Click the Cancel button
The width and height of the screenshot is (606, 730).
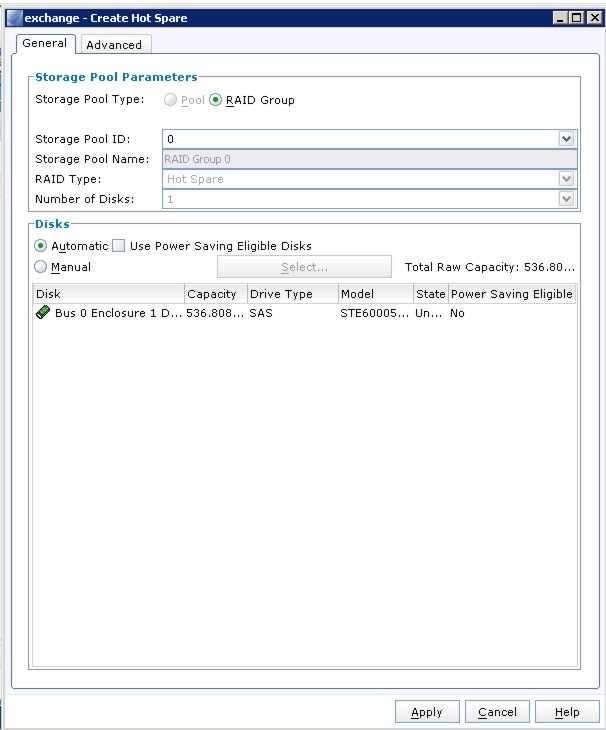[x=497, y=712]
